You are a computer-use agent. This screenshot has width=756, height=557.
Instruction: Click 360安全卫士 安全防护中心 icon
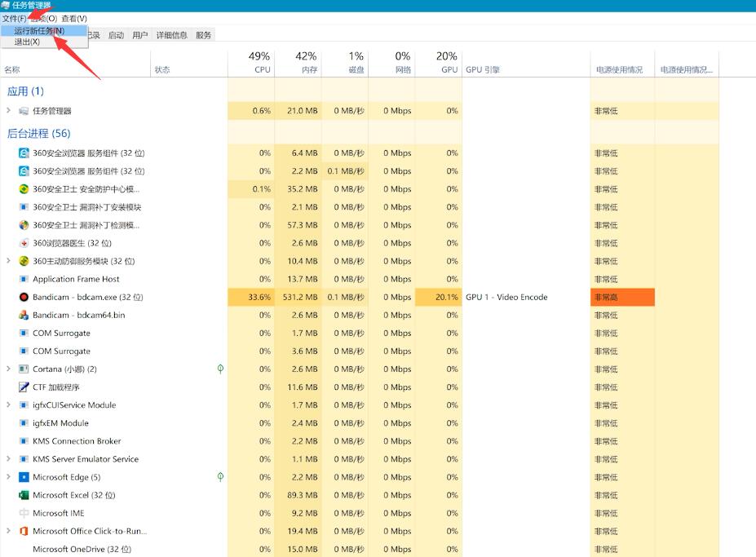click(x=24, y=189)
